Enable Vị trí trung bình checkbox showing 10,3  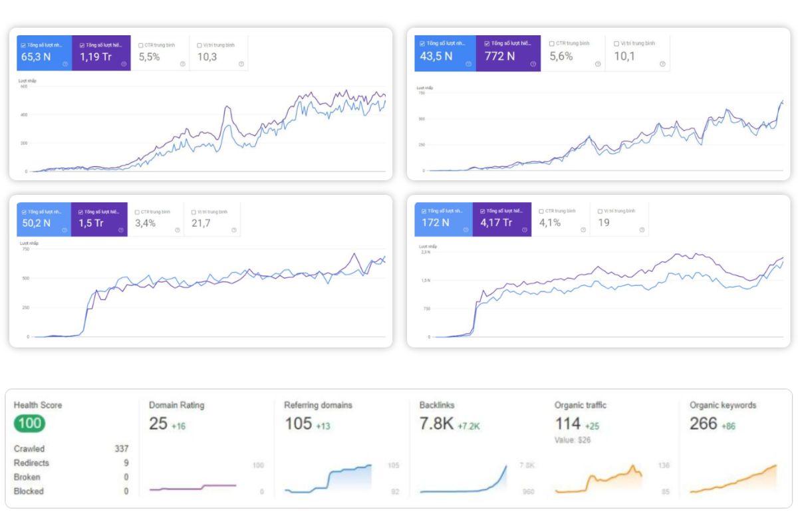[x=199, y=45]
